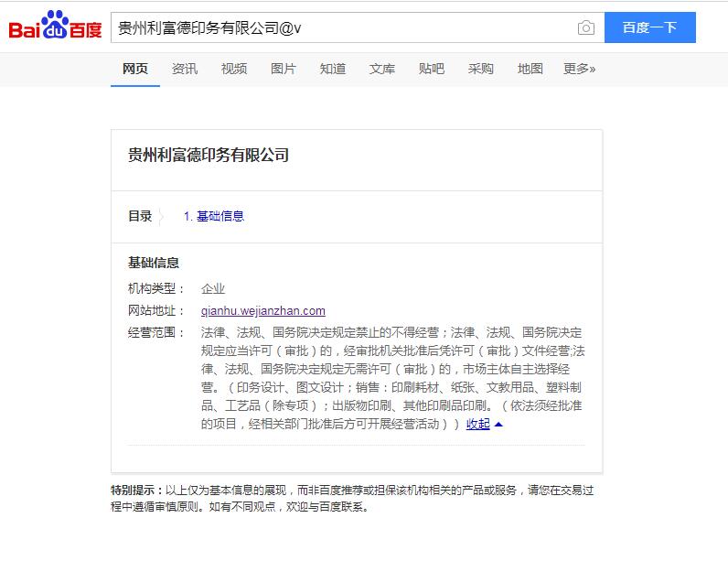Collapse business scope with 收起
This screenshot has height=561, width=728.
click(478, 425)
